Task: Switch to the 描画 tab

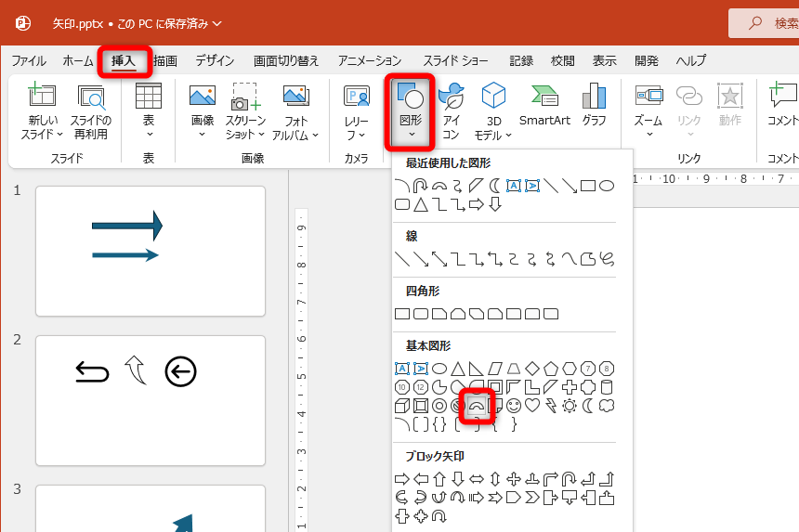Action: pos(165,61)
